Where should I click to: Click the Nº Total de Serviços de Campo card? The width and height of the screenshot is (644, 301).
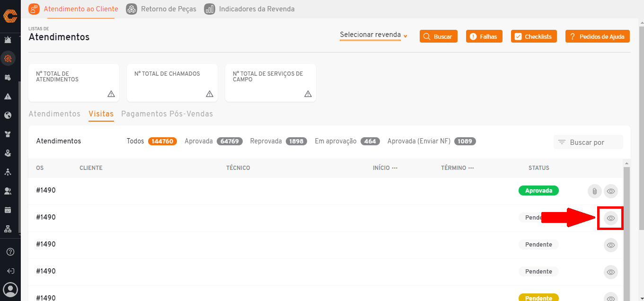pyautogui.click(x=271, y=83)
